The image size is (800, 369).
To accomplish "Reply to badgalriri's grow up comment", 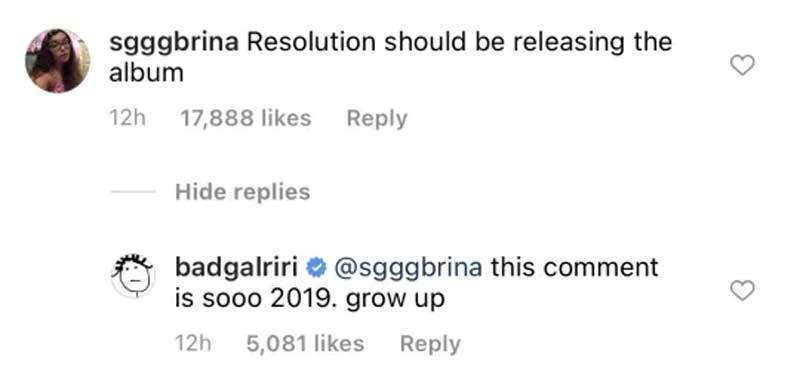I will pyautogui.click(x=430, y=343).
